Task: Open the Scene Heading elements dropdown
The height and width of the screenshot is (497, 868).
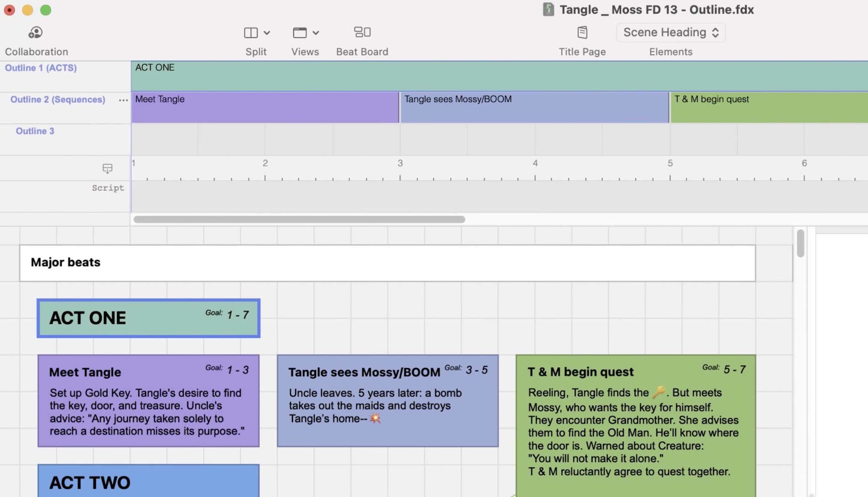Action: [671, 32]
